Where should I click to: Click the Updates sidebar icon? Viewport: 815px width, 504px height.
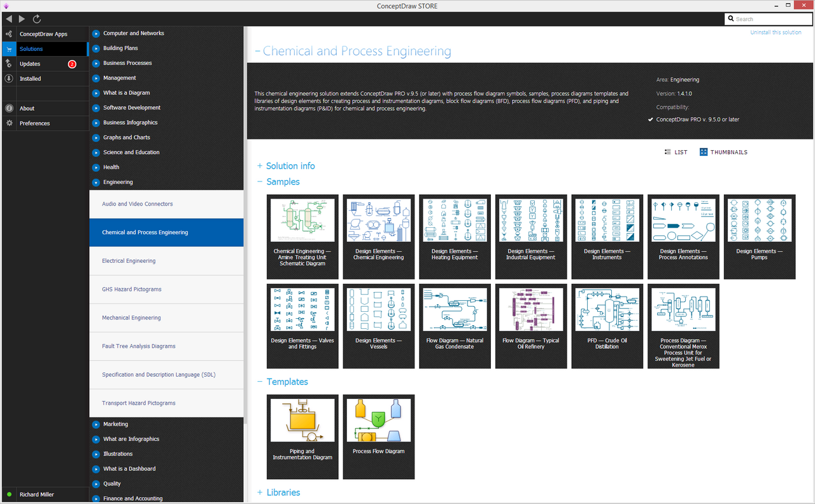pyautogui.click(x=9, y=64)
